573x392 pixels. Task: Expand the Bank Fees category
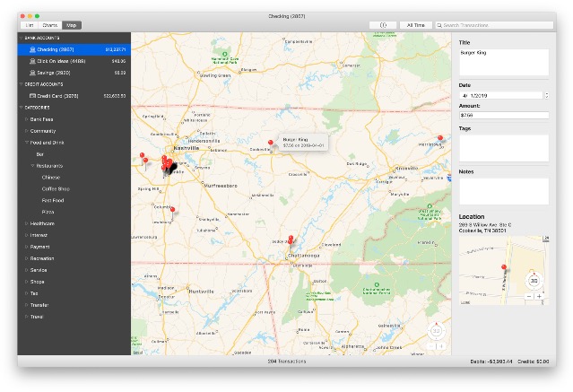point(27,119)
